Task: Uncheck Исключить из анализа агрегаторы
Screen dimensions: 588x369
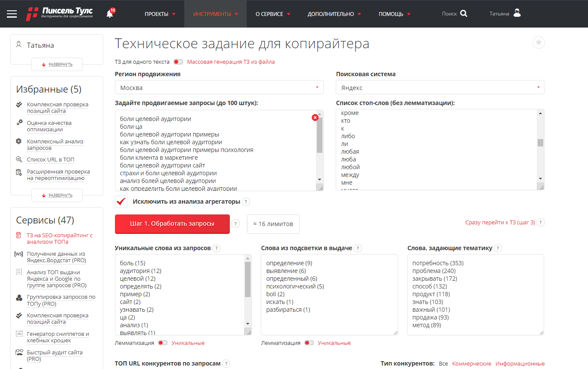Action: [121, 202]
